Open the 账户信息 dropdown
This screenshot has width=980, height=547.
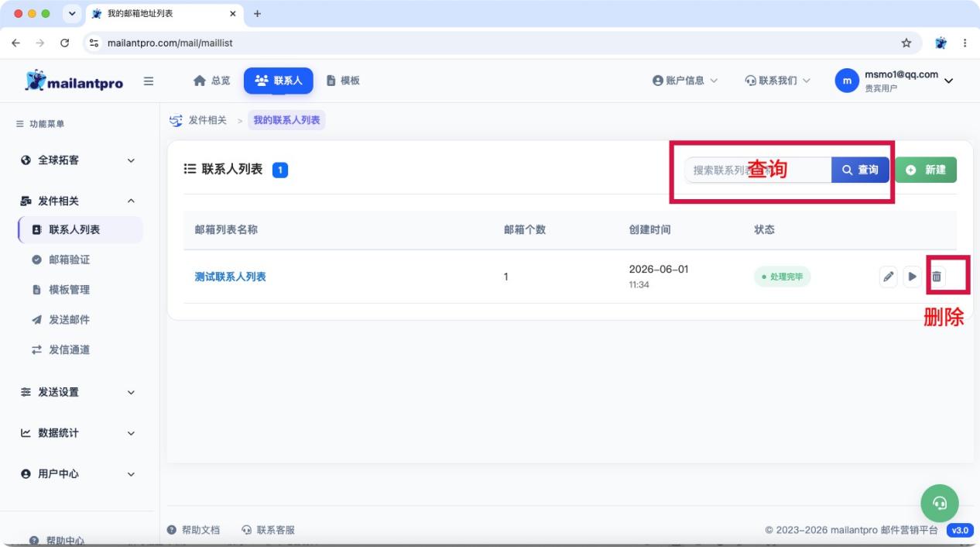click(x=685, y=81)
